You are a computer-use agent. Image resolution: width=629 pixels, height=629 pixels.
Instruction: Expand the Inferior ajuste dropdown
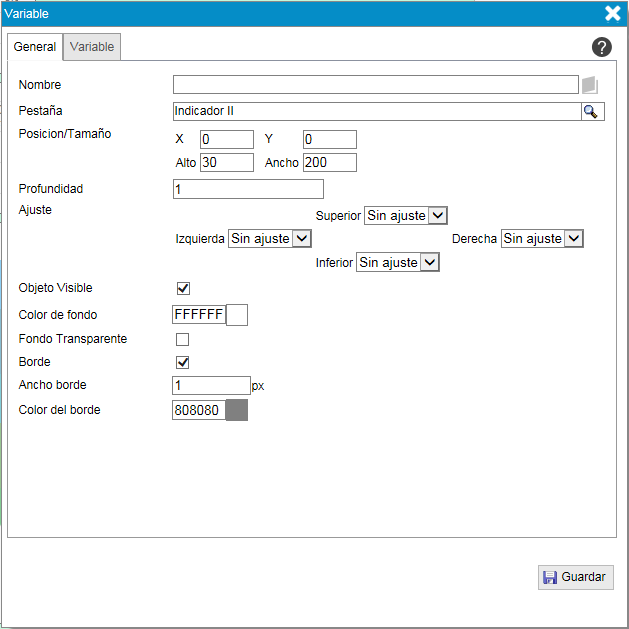point(398,262)
